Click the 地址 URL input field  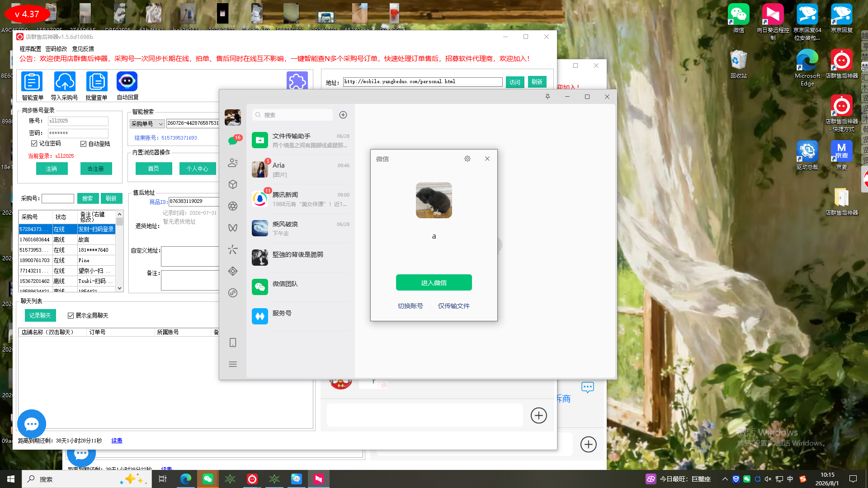[x=423, y=82]
